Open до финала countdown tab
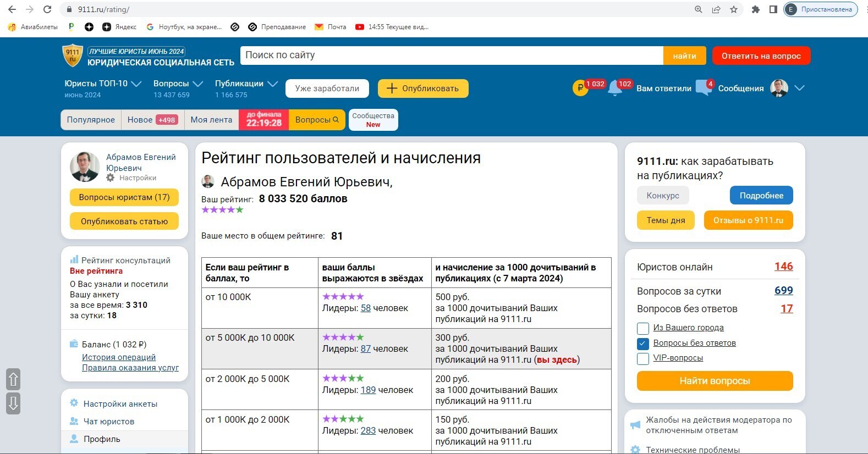The width and height of the screenshot is (868, 454). [264, 120]
